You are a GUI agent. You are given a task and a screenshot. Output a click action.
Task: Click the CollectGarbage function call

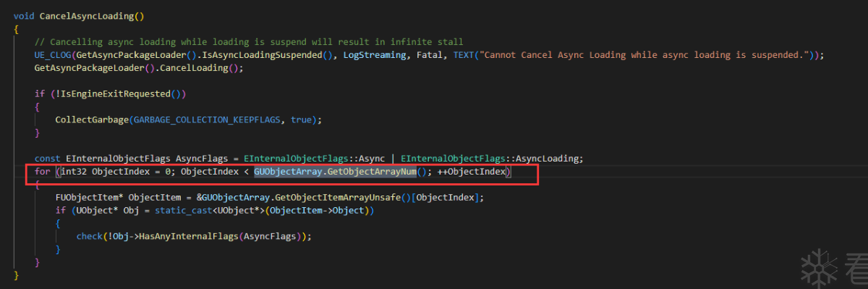(x=91, y=120)
